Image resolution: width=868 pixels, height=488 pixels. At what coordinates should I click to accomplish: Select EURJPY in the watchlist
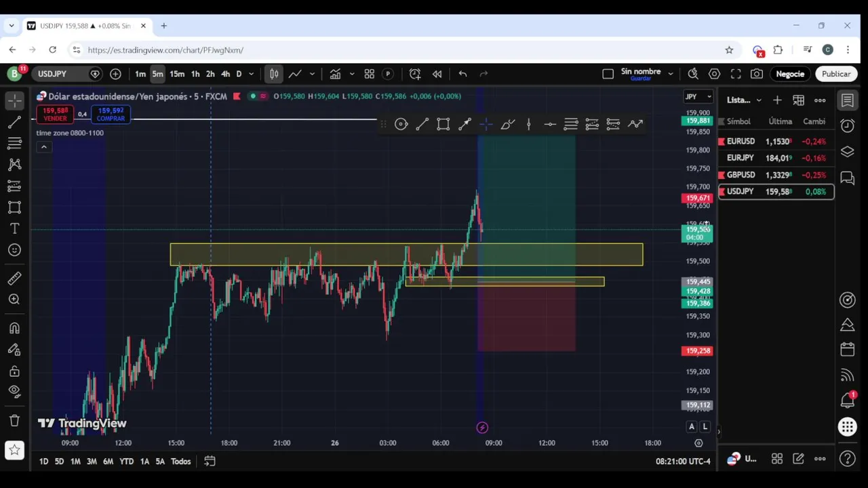coord(776,158)
